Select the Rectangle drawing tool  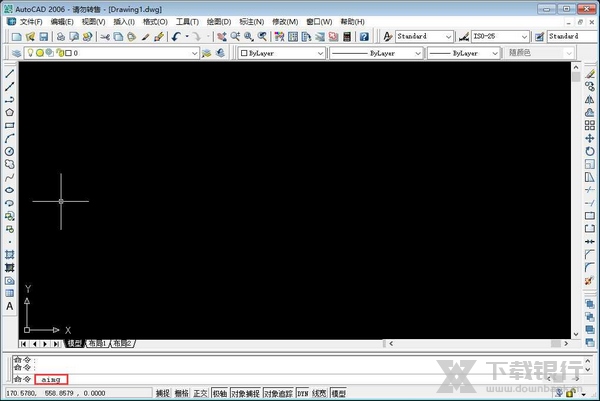(10, 126)
